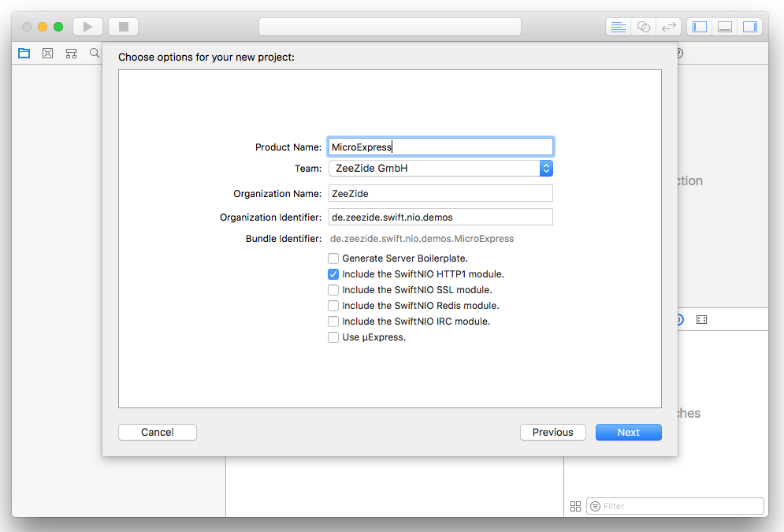
Task: Toggle the debug area panel
Action: tap(724, 27)
